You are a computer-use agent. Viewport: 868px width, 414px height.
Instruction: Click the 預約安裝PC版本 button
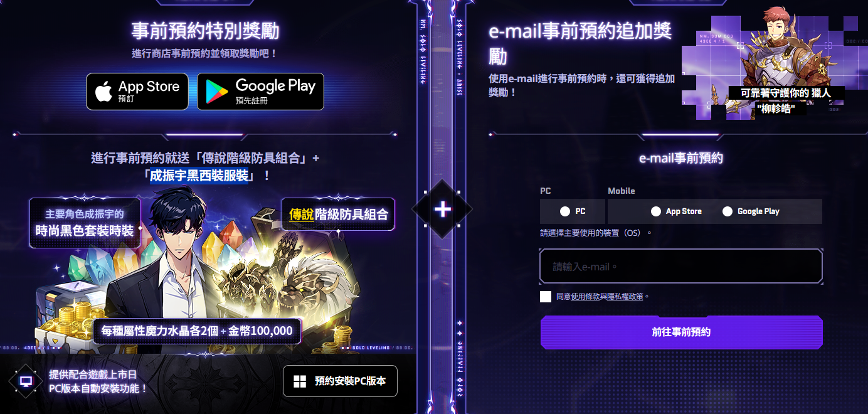(x=340, y=381)
